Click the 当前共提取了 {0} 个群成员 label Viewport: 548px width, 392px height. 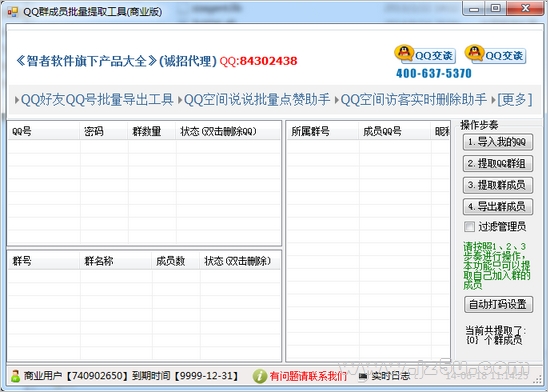click(x=496, y=335)
